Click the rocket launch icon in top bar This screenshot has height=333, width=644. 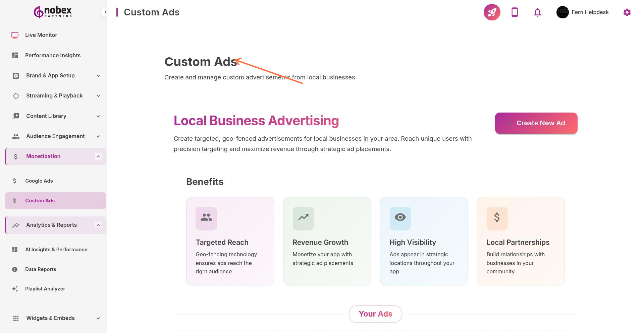[x=492, y=12]
